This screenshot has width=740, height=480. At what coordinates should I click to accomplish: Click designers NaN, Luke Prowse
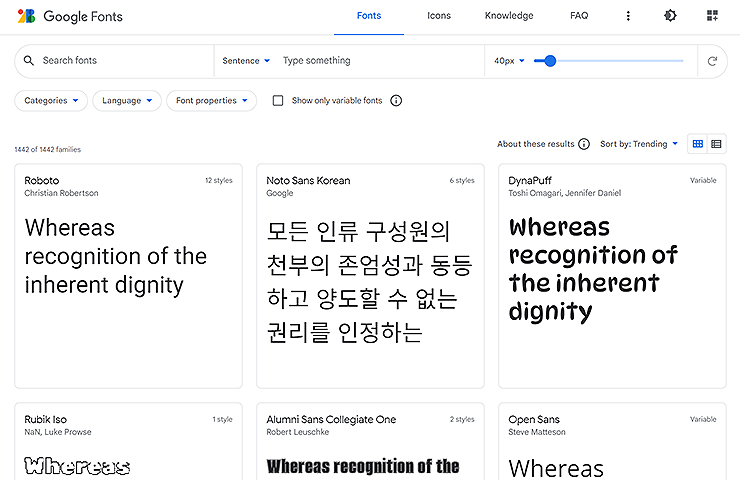pyautogui.click(x=58, y=432)
